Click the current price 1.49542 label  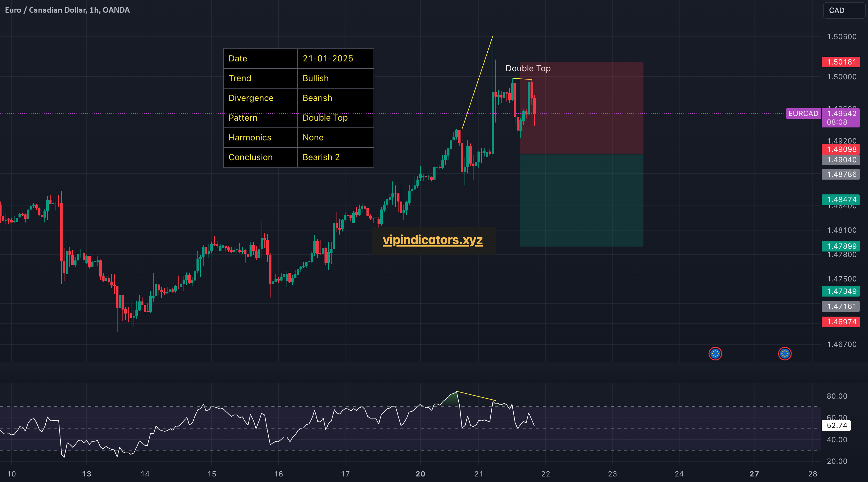[x=841, y=114]
